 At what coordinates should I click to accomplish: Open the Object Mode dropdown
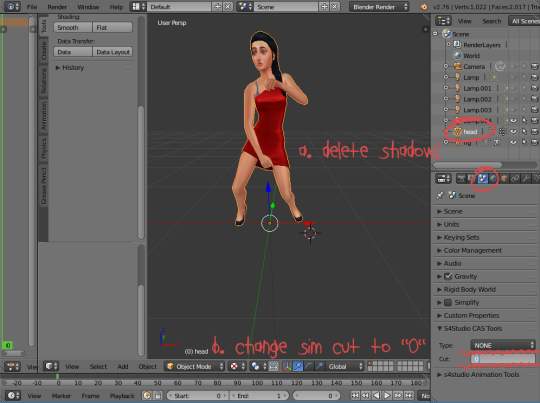tap(194, 366)
